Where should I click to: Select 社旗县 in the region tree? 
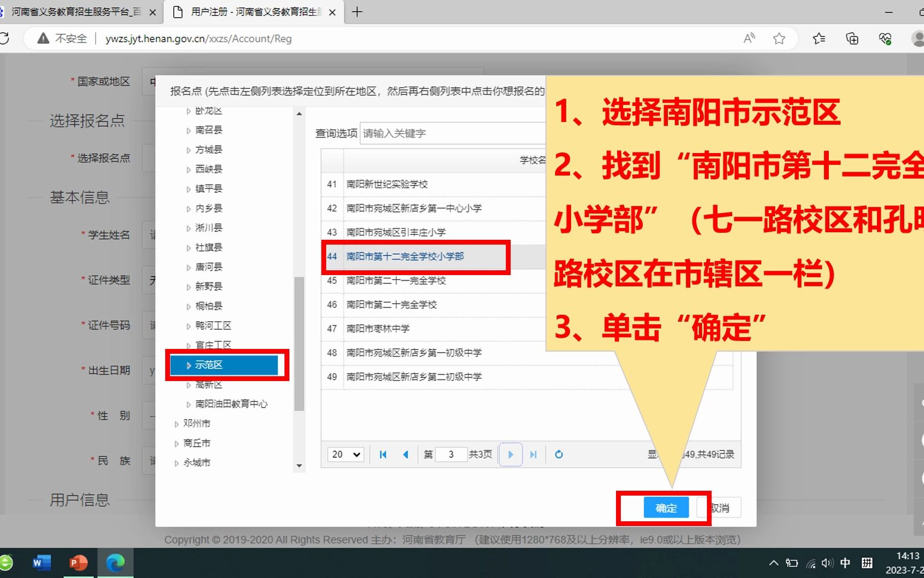[x=209, y=247]
